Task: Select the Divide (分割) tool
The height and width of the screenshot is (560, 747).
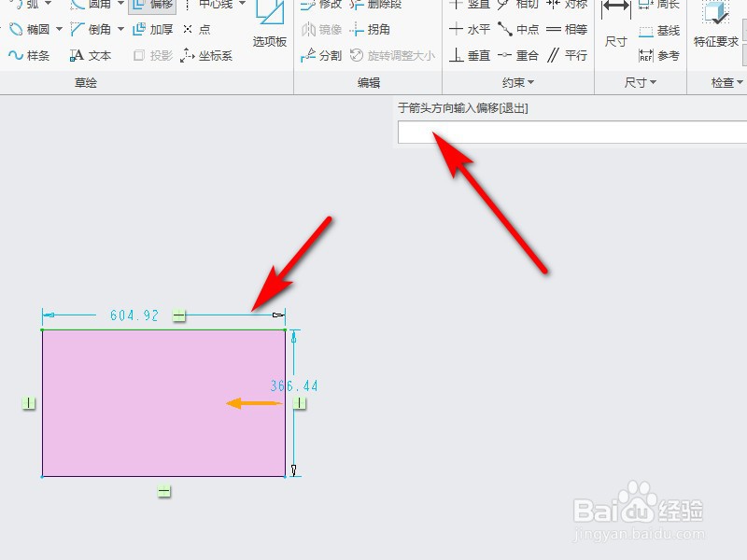Action: pos(321,56)
